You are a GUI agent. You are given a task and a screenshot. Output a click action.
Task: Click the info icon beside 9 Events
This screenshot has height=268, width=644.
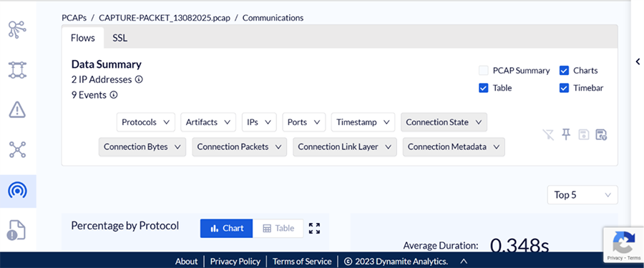[113, 95]
